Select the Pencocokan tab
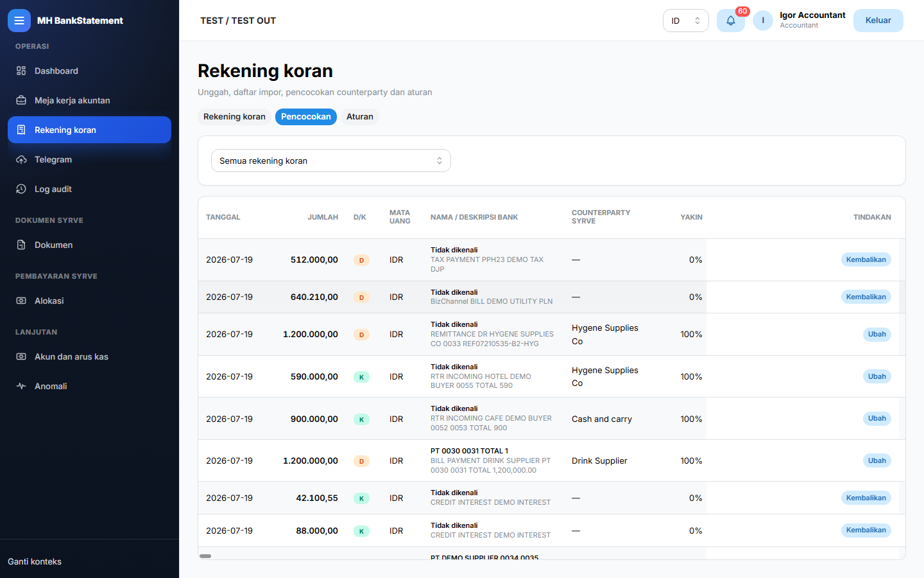 click(x=306, y=117)
